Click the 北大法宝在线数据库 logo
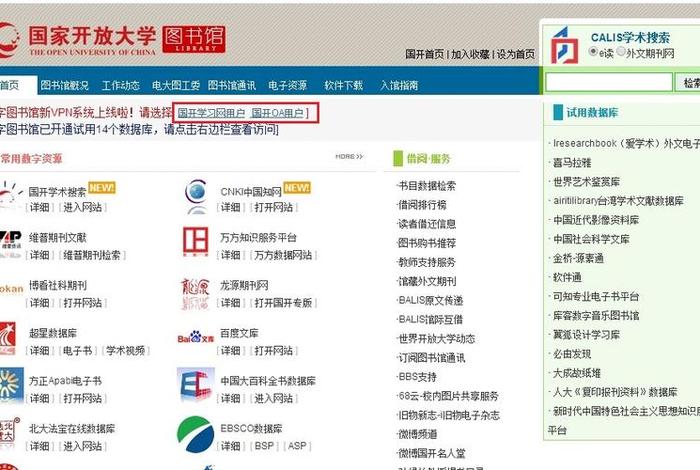 (9, 433)
